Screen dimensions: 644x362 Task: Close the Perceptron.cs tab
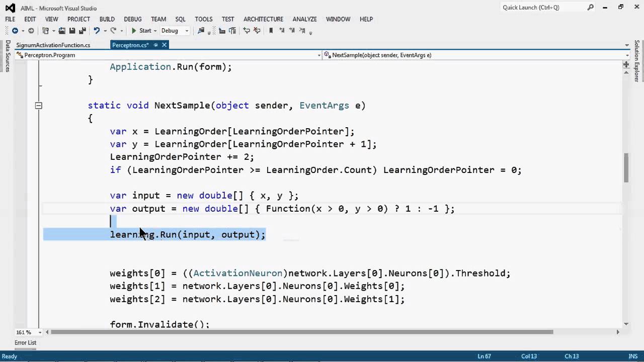[x=164, y=45]
